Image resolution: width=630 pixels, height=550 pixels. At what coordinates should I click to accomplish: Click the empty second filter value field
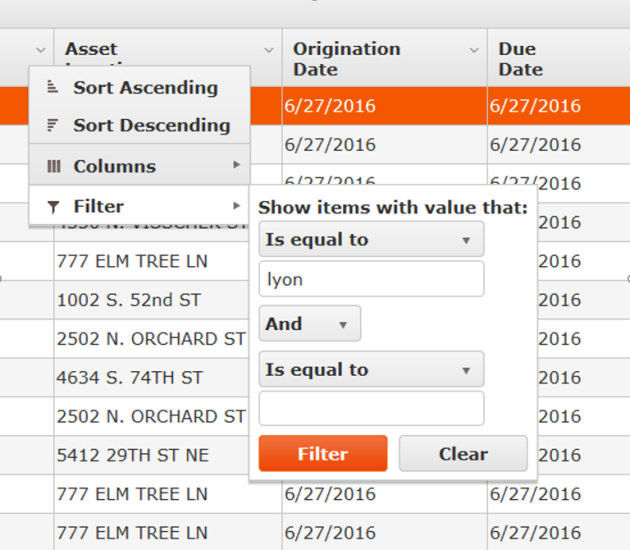[370, 409]
